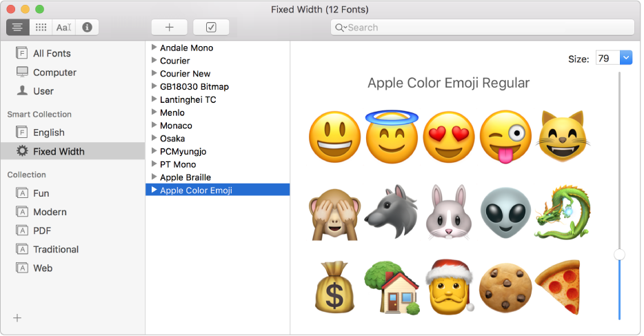Click the English collection icon
The height and width of the screenshot is (336, 644).
coord(22,132)
